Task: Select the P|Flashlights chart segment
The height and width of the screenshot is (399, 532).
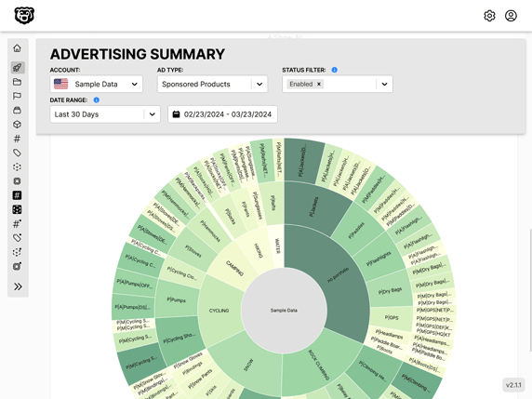Action: click(379, 259)
